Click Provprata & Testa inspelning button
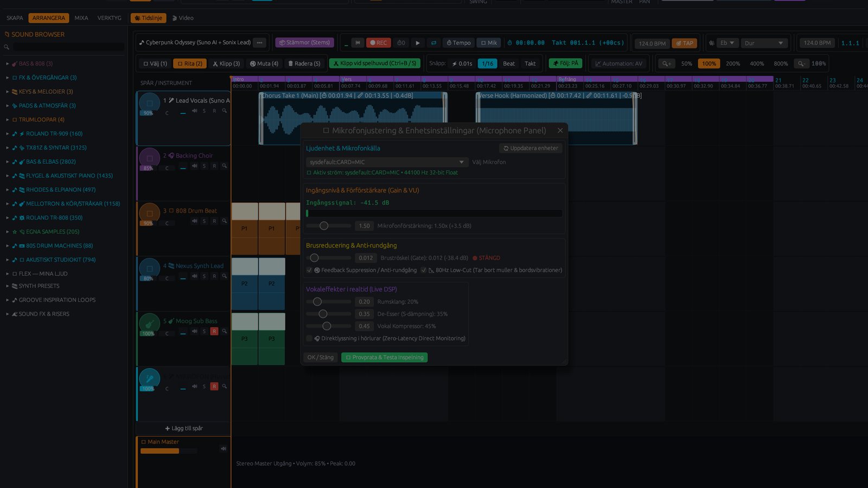868x488 pixels. tap(385, 357)
